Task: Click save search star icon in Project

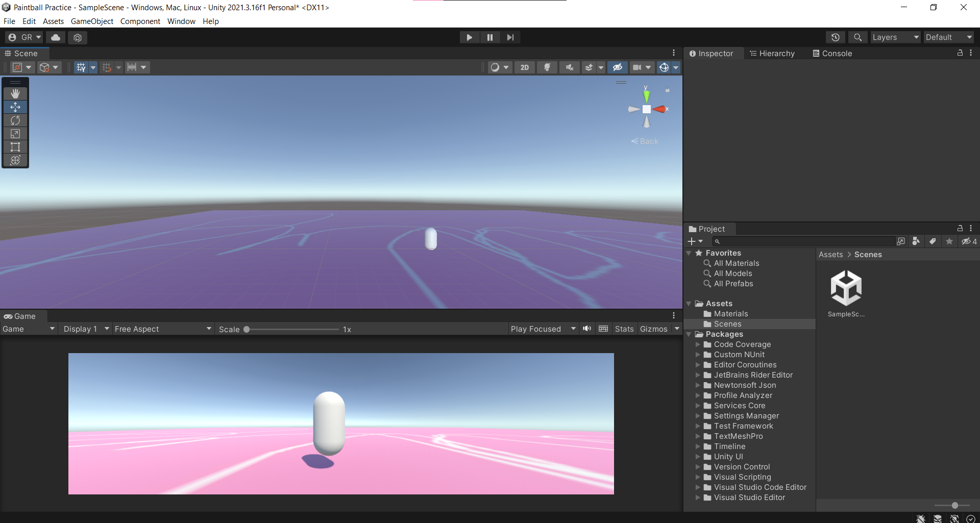Action: tap(949, 241)
